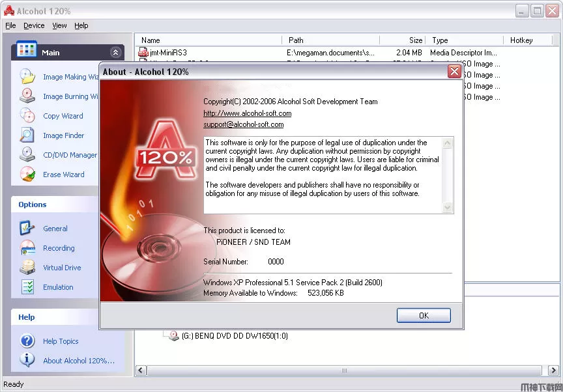
Task: Click the Image Finder magnifier icon
Action: pyautogui.click(x=27, y=135)
